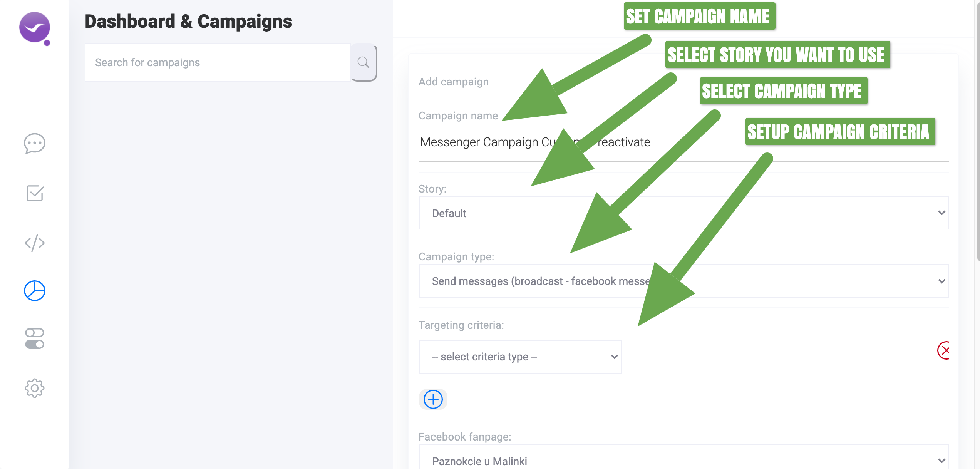
Task: Click the page vertical scrollbar
Action: click(x=978, y=131)
